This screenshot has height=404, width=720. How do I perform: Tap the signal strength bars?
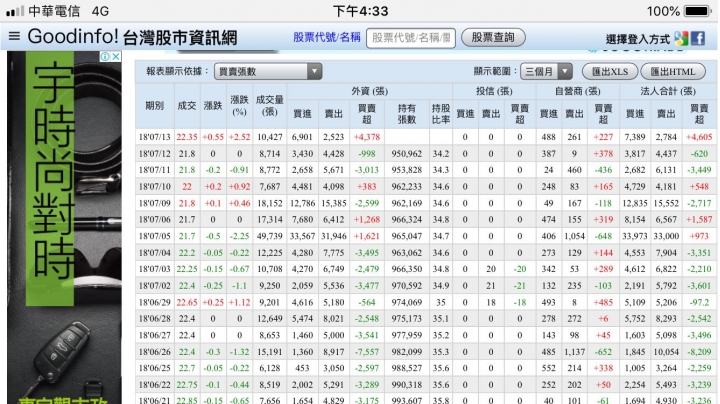coord(15,11)
